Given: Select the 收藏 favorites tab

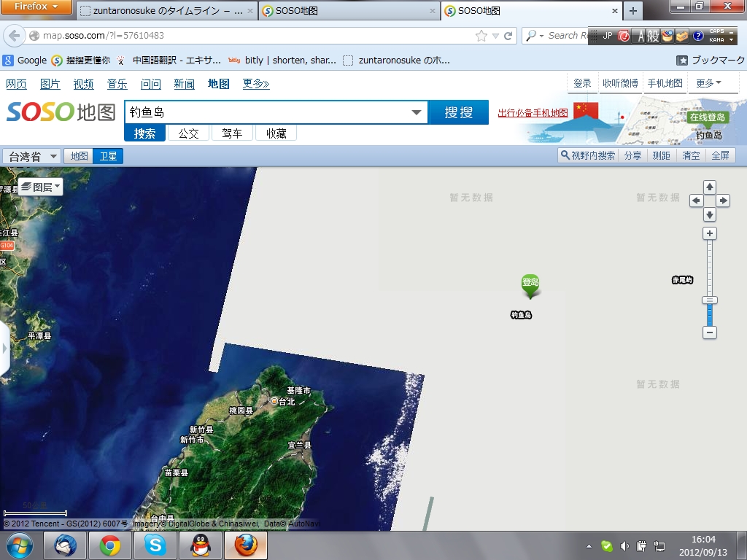Looking at the screenshot, I should [x=276, y=133].
